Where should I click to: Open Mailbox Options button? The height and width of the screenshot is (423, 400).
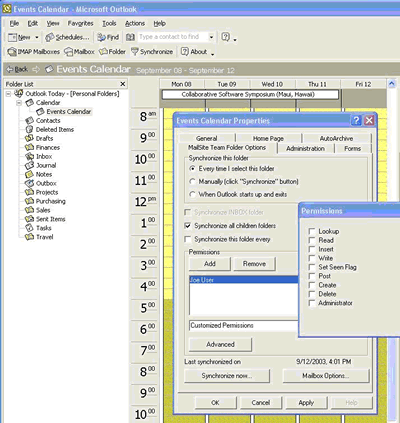(326, 376)
